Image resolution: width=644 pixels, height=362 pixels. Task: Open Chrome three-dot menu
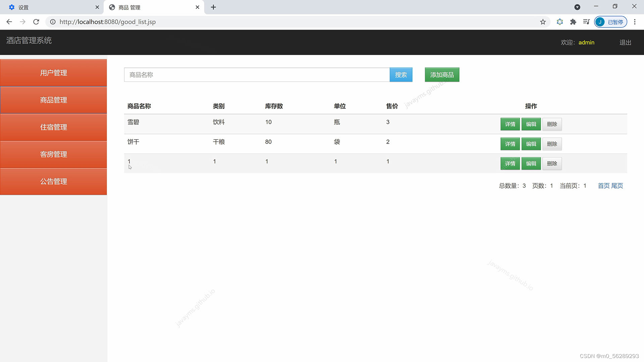point(635,22)
